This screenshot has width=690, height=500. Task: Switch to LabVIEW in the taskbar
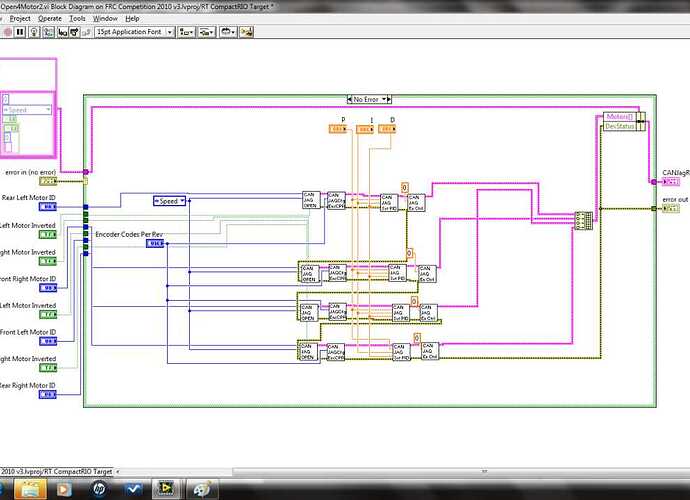click(x=166, y=489)
